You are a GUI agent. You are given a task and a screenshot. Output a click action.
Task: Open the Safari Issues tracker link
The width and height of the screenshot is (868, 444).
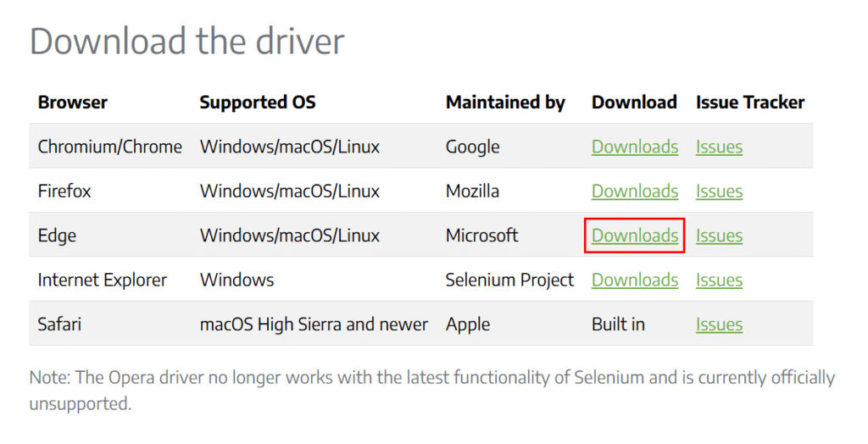[x=719, y=324]
